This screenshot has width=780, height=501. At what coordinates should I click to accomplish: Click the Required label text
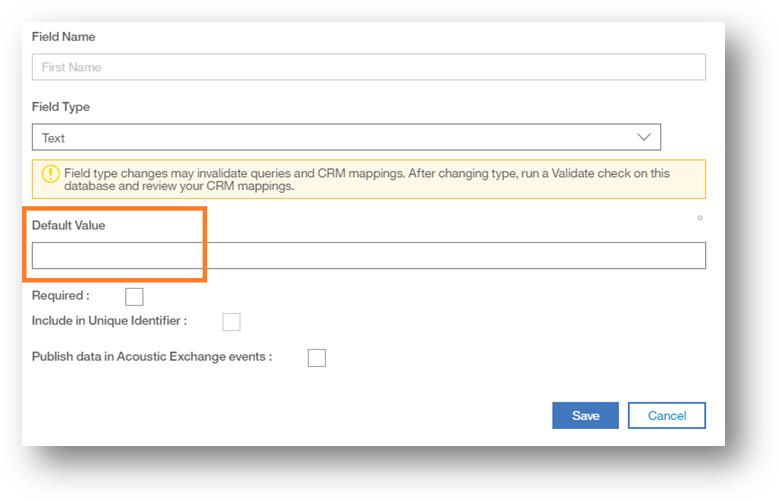click(60, 296)
